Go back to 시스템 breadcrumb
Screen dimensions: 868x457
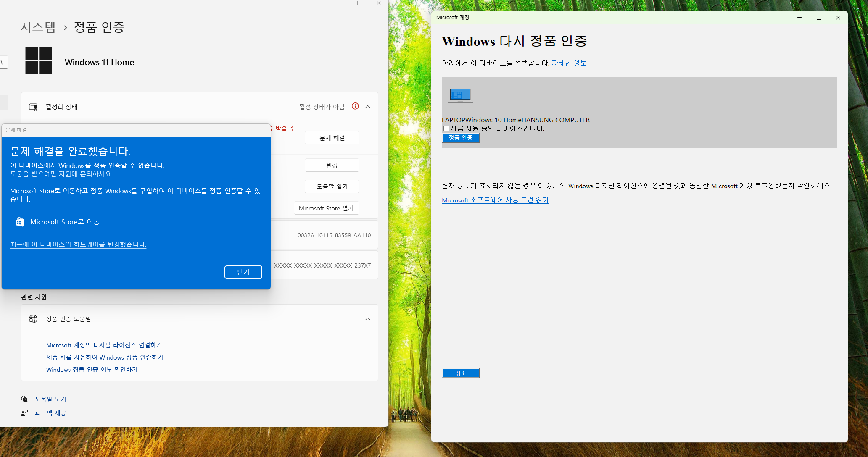(x=38, y=27)
